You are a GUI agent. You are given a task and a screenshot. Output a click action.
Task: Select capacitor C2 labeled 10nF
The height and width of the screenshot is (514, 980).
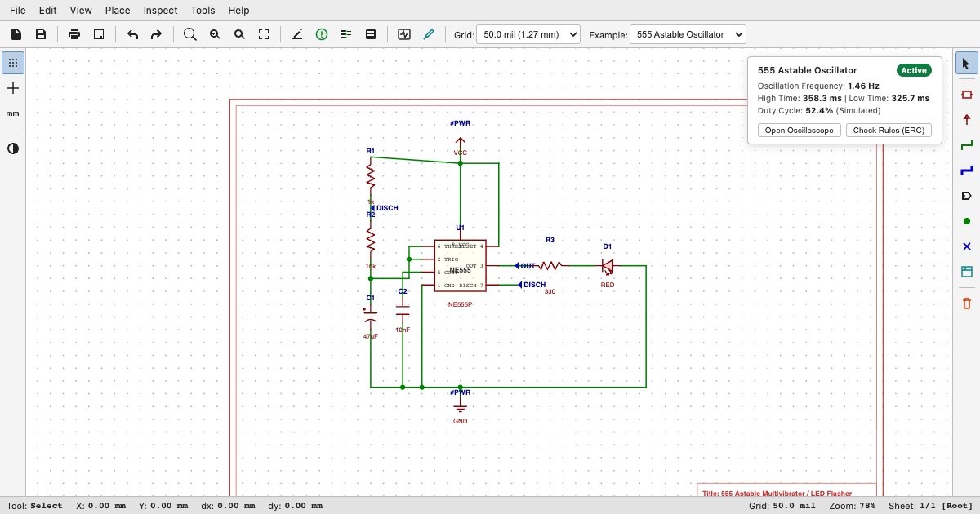[x=403, y=310]
